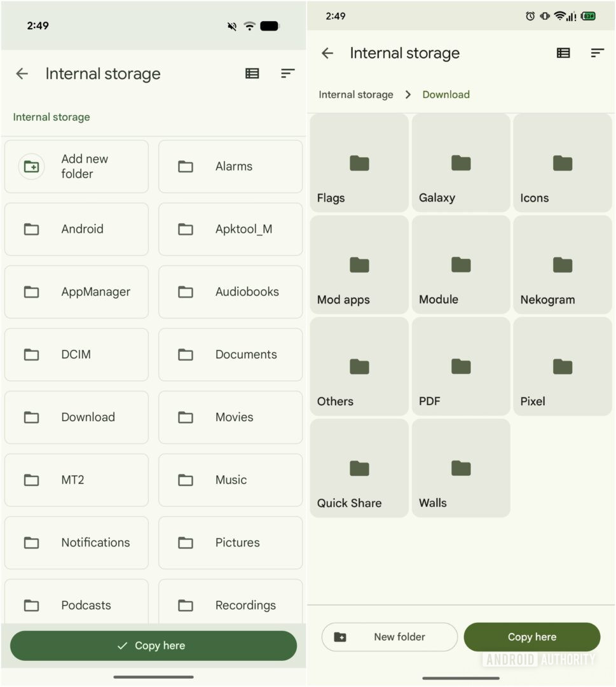
Task: Switch to grid view using the view icon
Action: click(x=252, y=73)
